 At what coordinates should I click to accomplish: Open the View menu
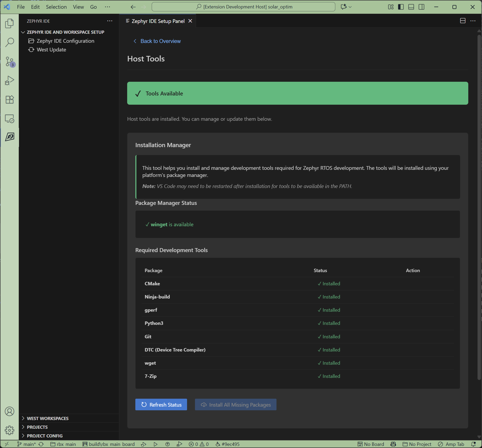78,7
